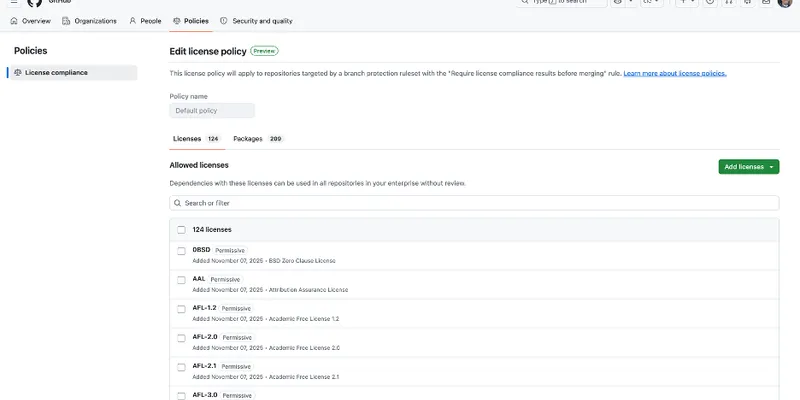Image resolution: width=800 pixels, height=400 pixels.
Task: Click the 124 licenses header text
Action: coord(212,230)
